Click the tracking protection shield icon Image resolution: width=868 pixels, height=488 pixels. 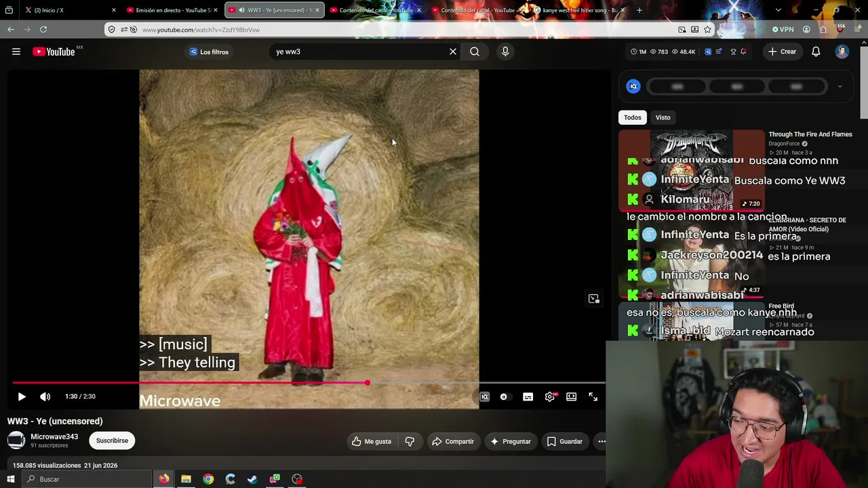pos(112,30)
